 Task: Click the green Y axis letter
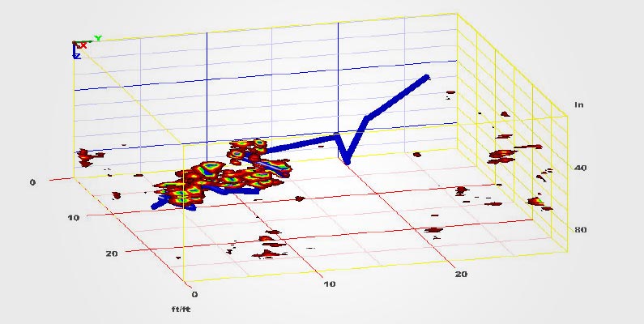pyautogui.click(x=98, y=39)
